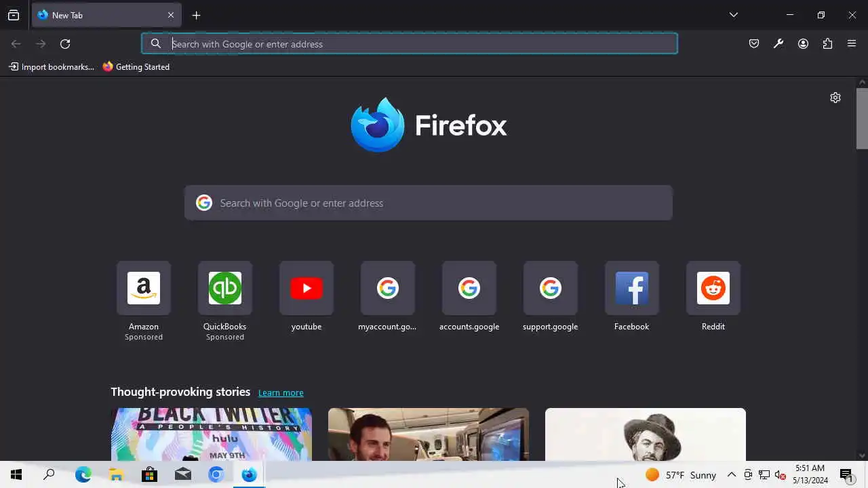Open the 57°F Sunny weather widget
Screen dimensions: 868x488
[x=681, y=475]
